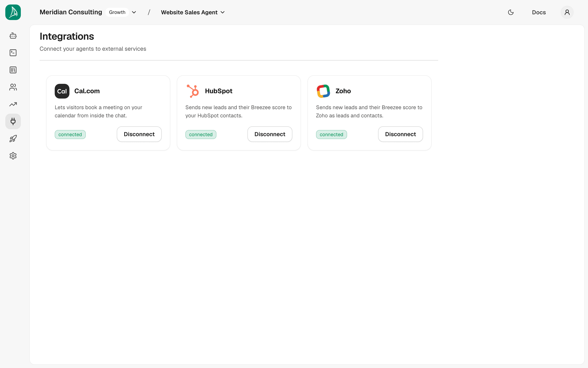
Task: Click Cal.com connected status badge
Action: [70, 135]
